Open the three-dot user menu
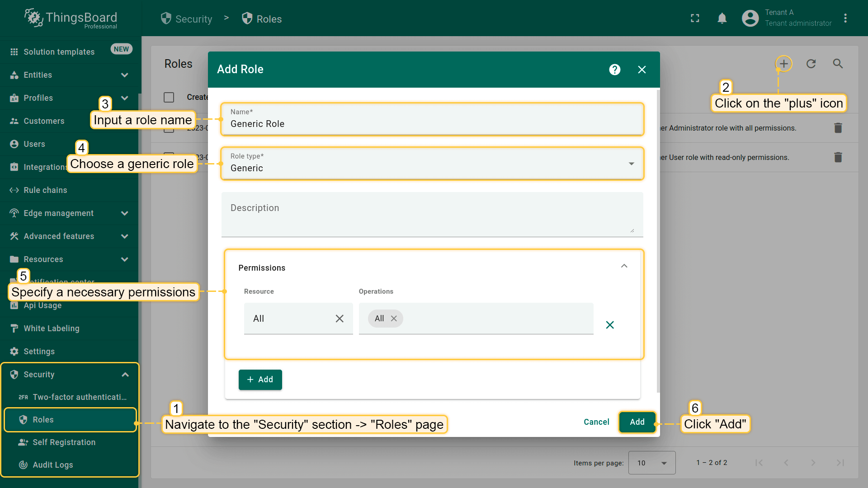868x488 pixels. 845,18
